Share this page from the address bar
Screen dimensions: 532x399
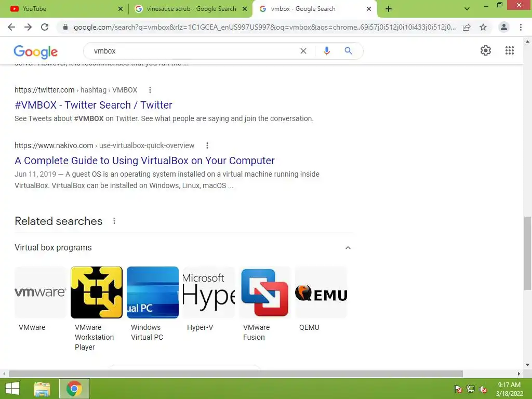(x=467, y=27)
